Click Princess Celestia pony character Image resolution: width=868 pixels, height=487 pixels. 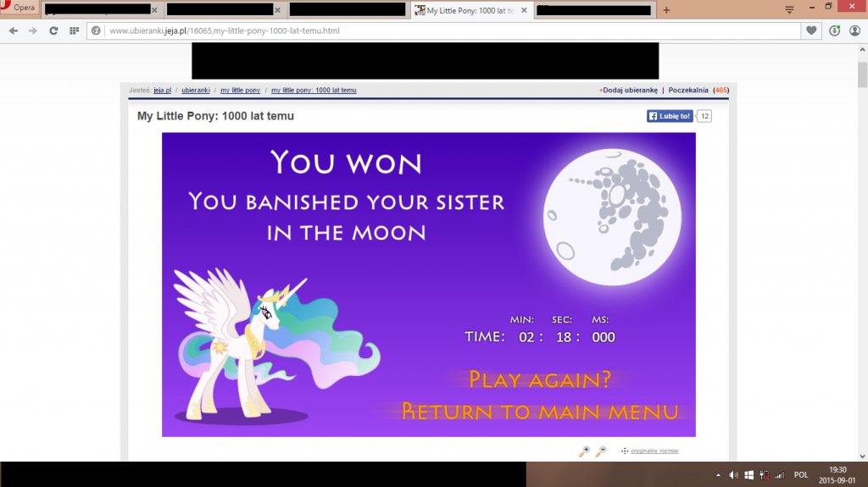click(x=275, y=345)
